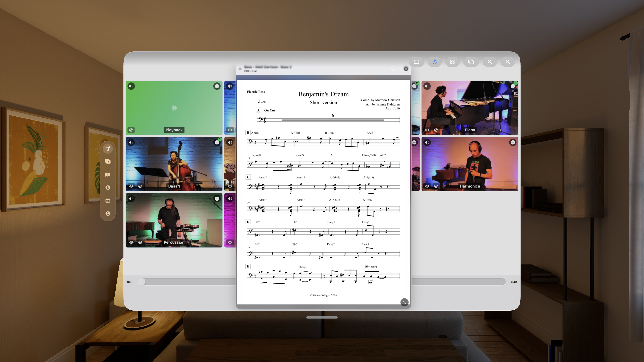Open the options menu on the tile left of Piano

[x=414, y=86]
